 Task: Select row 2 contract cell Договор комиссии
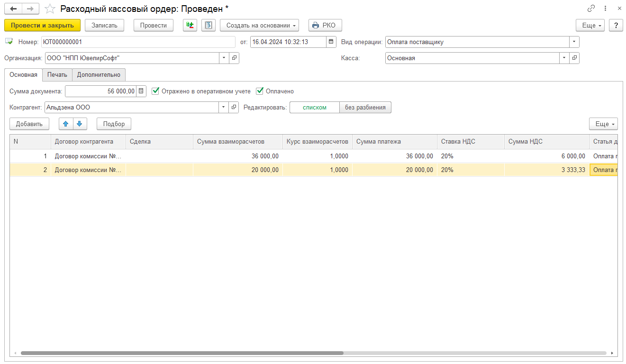click(x=88, y=170)
